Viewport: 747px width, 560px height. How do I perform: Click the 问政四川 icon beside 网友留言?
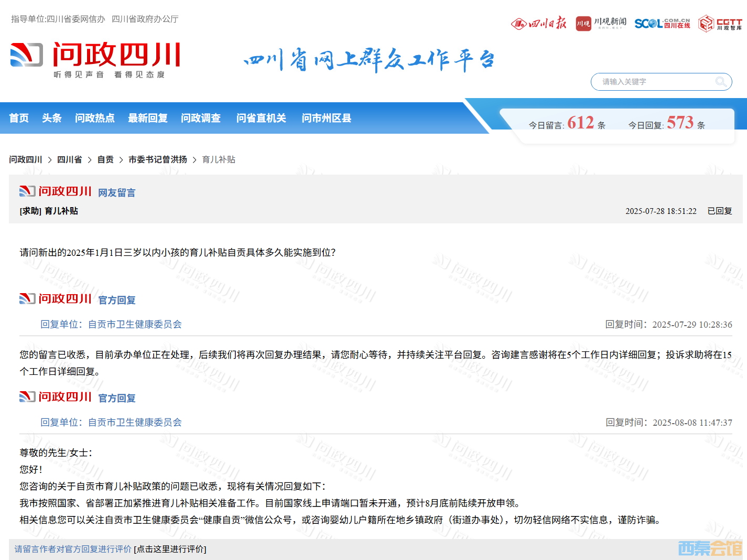[56, 191]
